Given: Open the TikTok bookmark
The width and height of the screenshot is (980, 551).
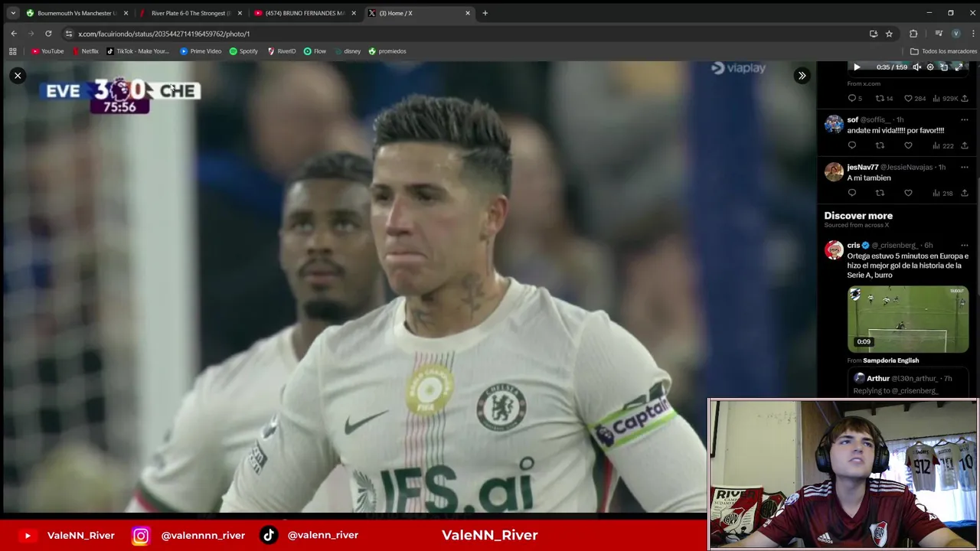Looking at the screenshot, I should pos(138,51).
